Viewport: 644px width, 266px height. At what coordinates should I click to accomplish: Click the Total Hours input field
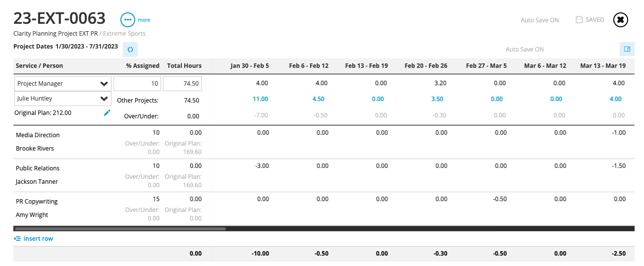[182, 84]
